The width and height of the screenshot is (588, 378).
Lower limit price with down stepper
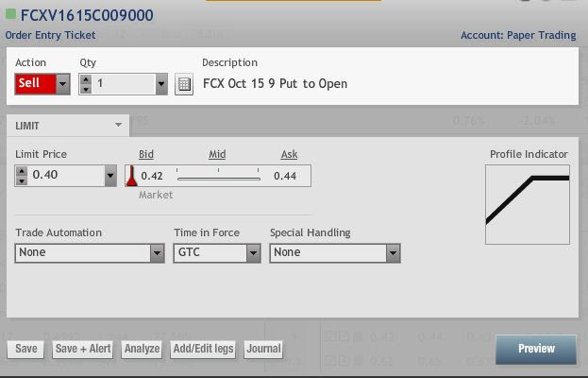coord(22,180)
